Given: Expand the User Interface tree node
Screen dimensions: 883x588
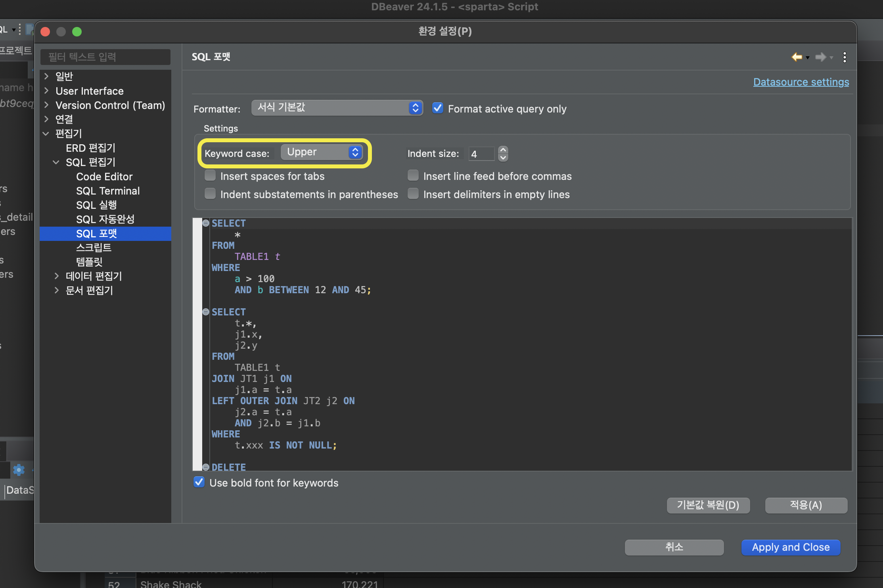Looking at the screenshot, I should (46, 91).
